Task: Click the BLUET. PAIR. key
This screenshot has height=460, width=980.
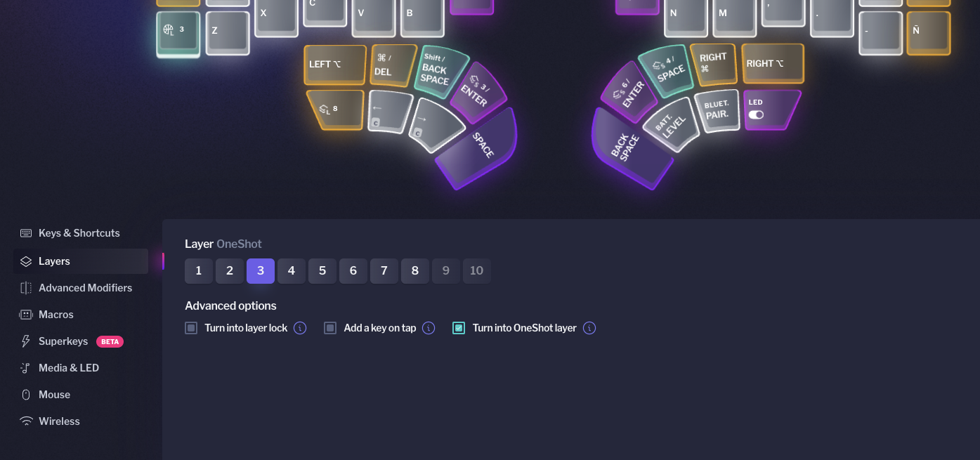Action: 718,110
